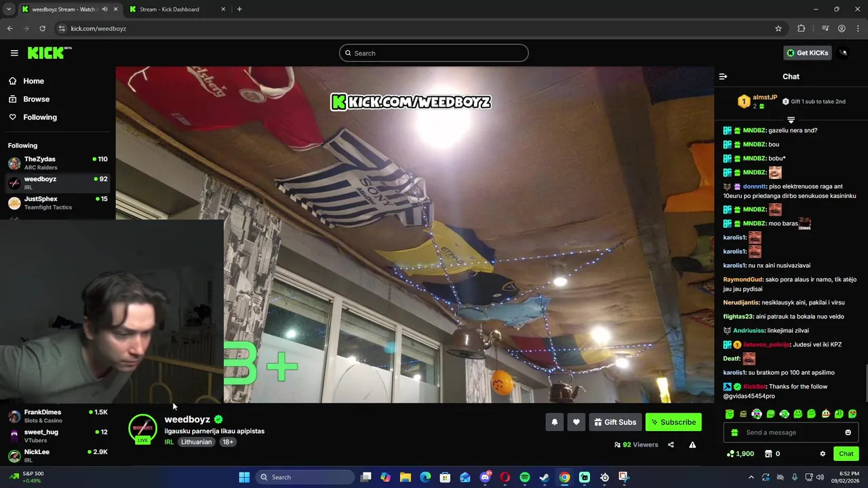The image size is (868, 488).
Task: Mute the weedboyz Stream tab audio
Action: [x=105, y=9]
